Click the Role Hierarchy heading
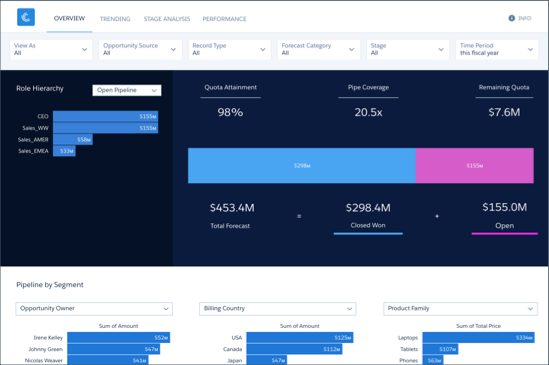This screenshot has height=365, width=549. click(x=40, y=89)
